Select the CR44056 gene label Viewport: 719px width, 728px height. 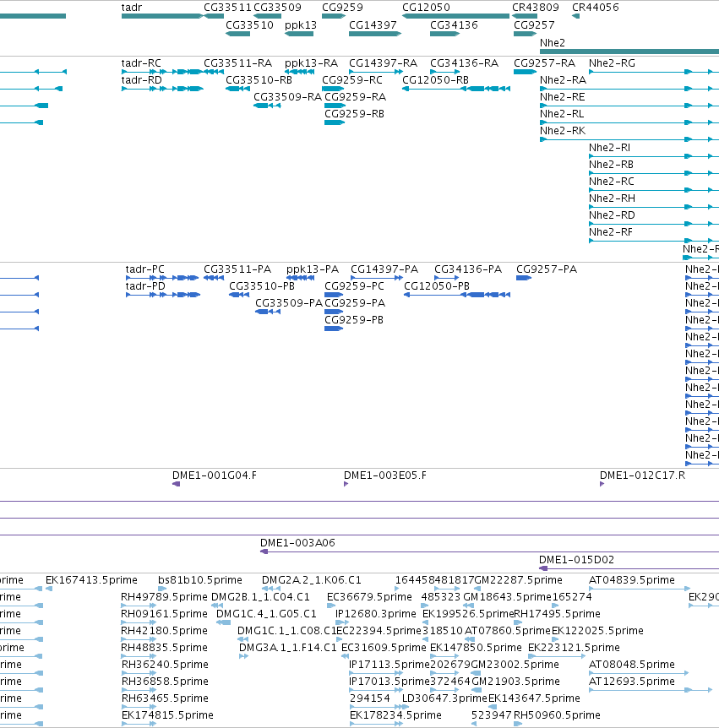pyautogui.click(x=596, y=8)
